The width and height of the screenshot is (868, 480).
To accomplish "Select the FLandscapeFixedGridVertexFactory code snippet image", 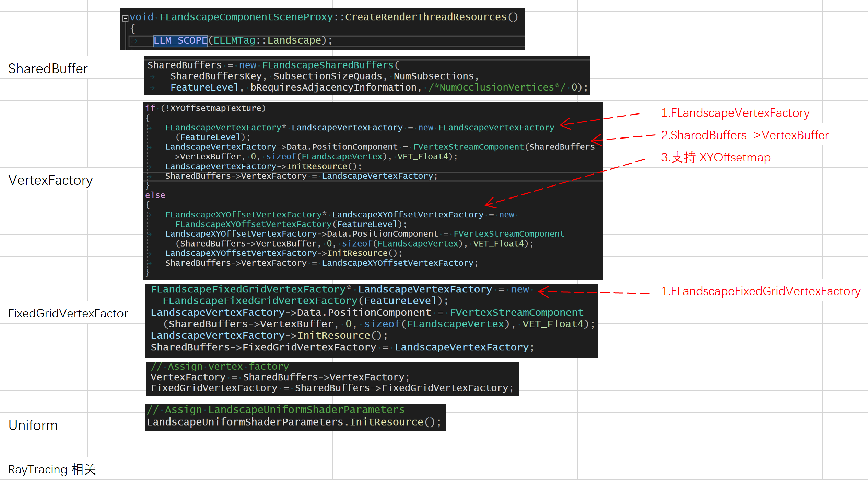I will (371, 321).
